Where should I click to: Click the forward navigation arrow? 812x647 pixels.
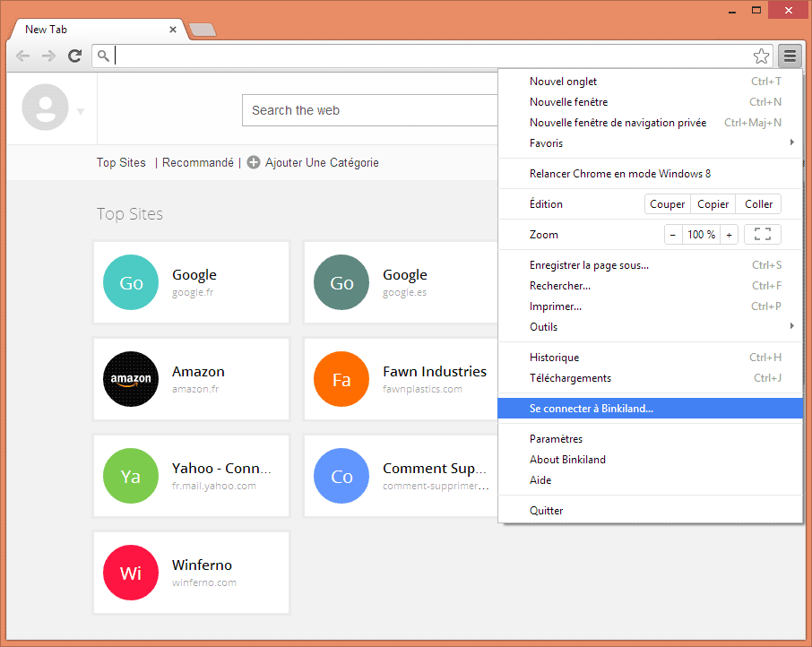[x=48, y=56]
